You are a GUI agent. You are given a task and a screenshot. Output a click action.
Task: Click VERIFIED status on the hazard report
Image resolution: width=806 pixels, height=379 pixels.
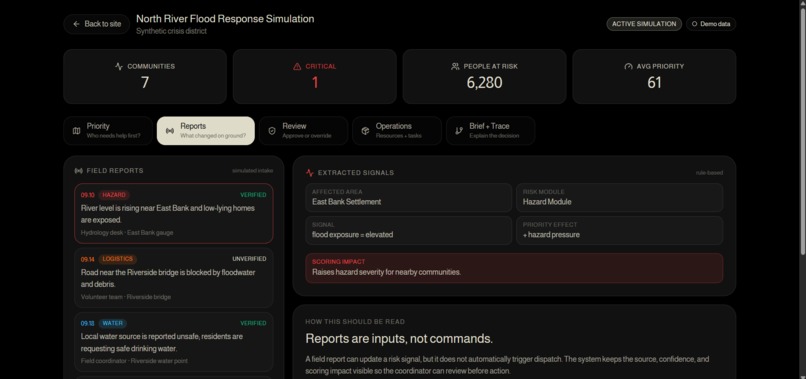click(253, 195)
